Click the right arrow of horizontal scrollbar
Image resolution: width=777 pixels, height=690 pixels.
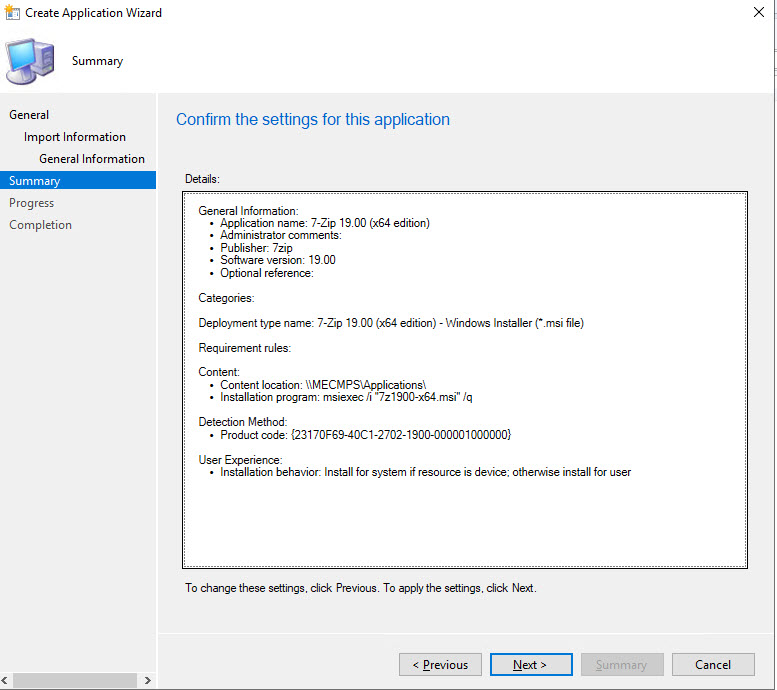[x=148, y=681]
